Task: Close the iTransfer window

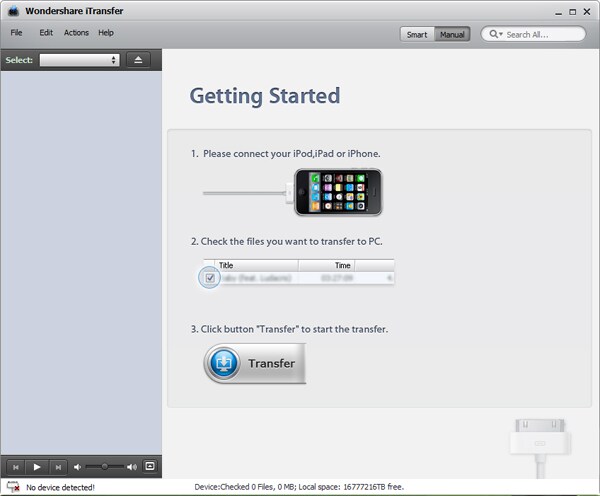Action: pos(587,12)
